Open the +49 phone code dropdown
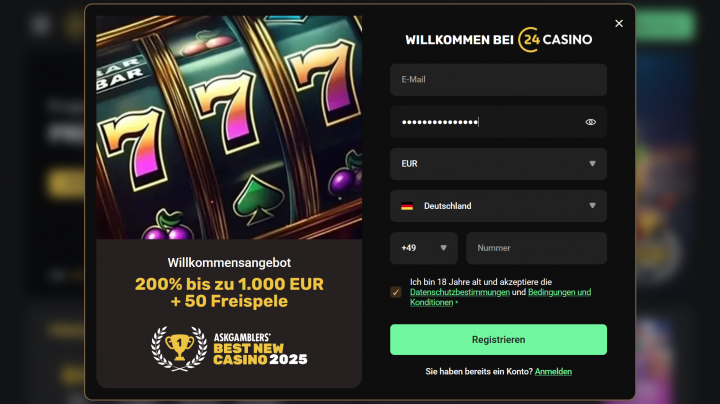This screenshot has width=720, height=404. (x=424, y=248)
